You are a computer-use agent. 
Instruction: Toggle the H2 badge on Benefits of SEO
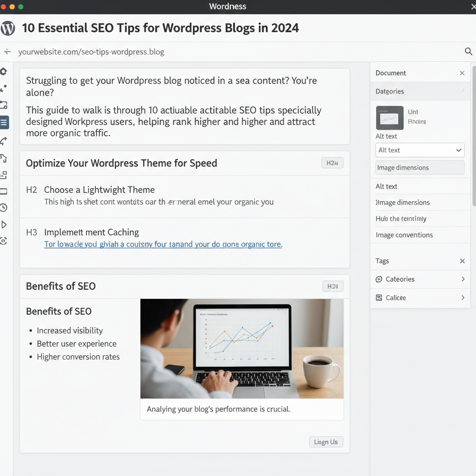pos(332,286)
